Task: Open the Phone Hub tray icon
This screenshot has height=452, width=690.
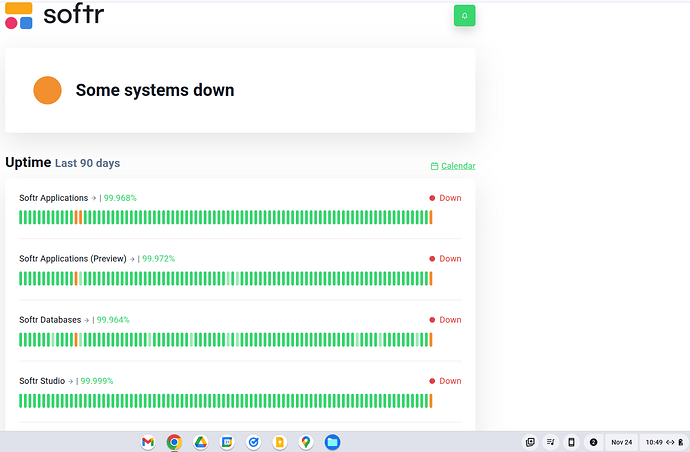Action: (571, 442)
